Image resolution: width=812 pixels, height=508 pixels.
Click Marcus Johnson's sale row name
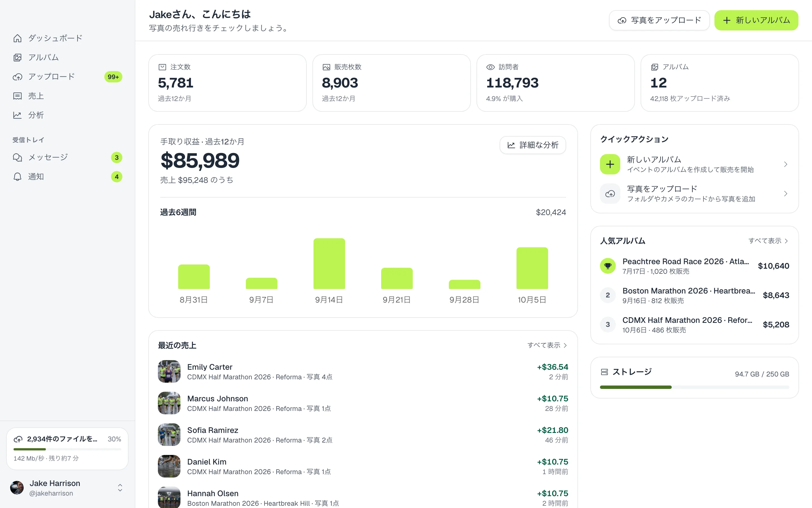point(218,399)
